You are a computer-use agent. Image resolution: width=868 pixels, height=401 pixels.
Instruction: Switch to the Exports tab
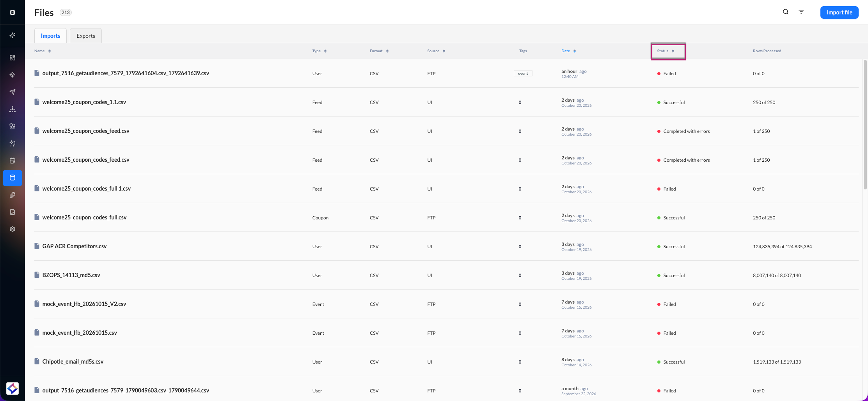(x=86, y=36)
